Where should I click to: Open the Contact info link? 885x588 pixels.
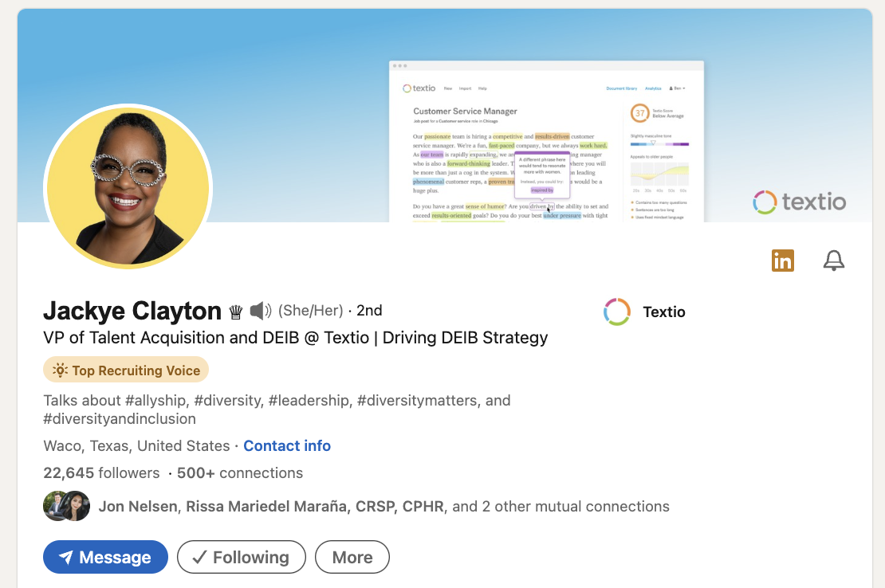(x=287, y=445)
